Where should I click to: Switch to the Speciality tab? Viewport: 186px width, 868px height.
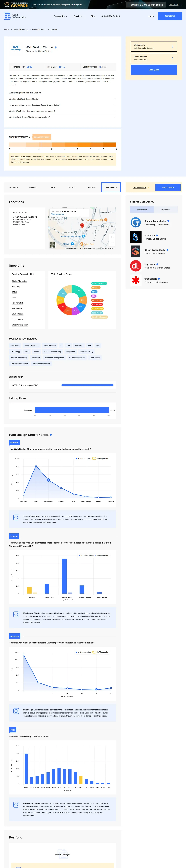pos(33,187)
